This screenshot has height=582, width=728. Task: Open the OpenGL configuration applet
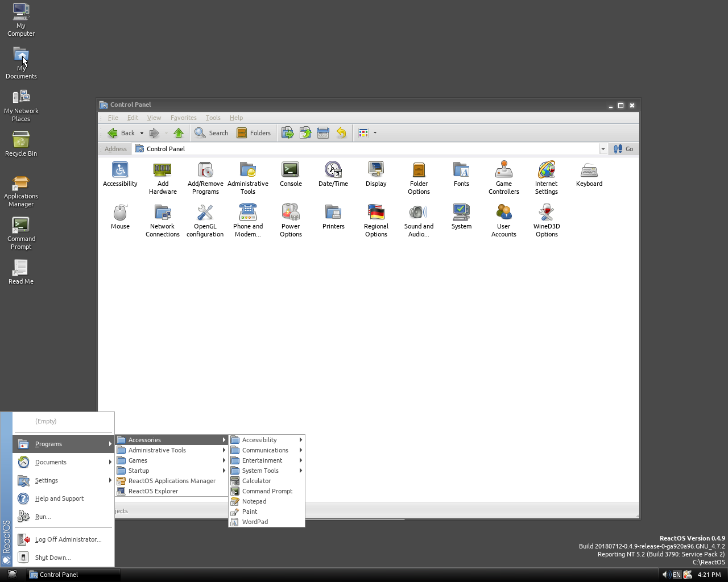click(x=205, y=221)
